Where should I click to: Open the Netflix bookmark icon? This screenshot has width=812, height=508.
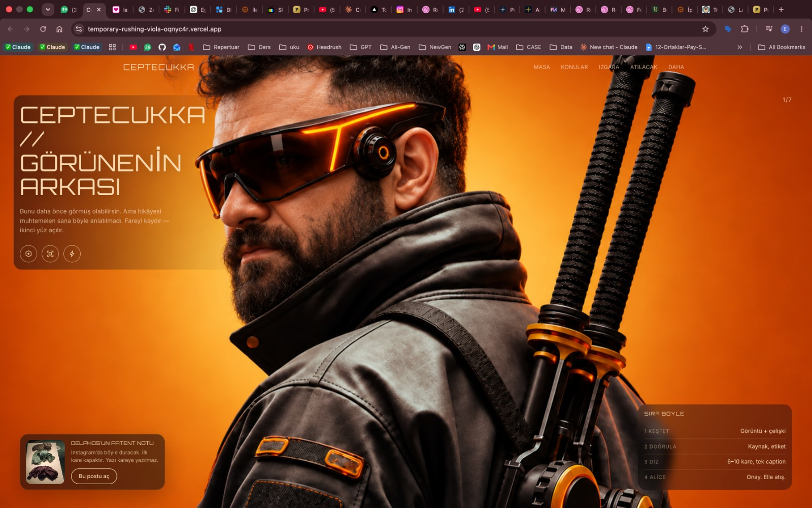(191, 47)
